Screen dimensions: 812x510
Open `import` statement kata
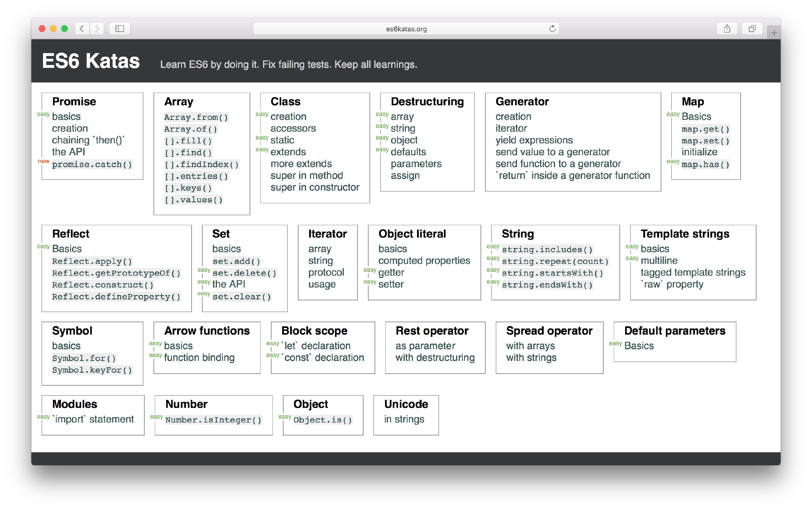tap(93, 419)
